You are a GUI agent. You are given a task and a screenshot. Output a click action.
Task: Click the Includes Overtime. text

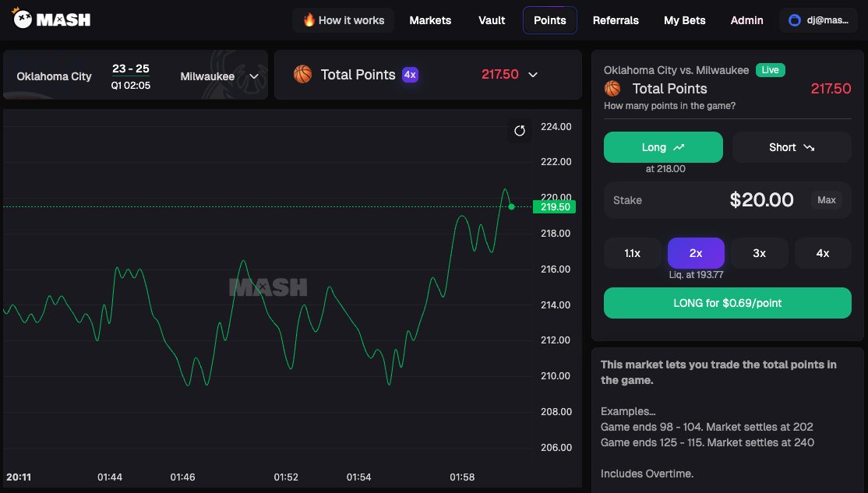click(647, 474)
